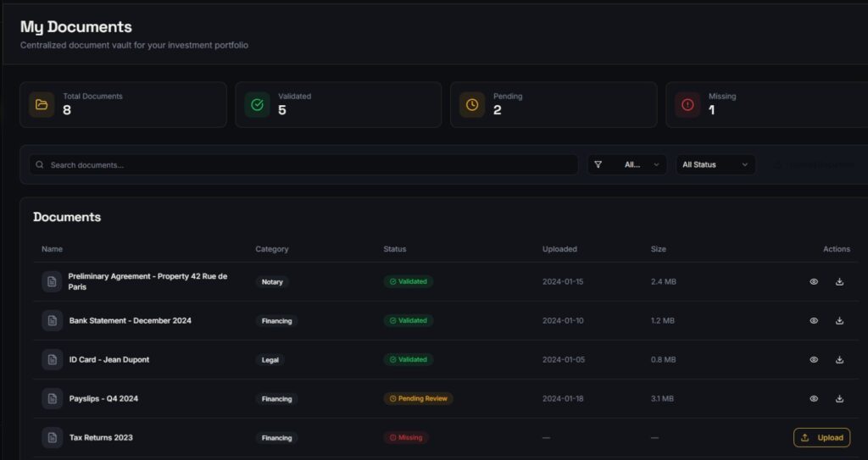Click the search magnifier icon

[39, 164]
